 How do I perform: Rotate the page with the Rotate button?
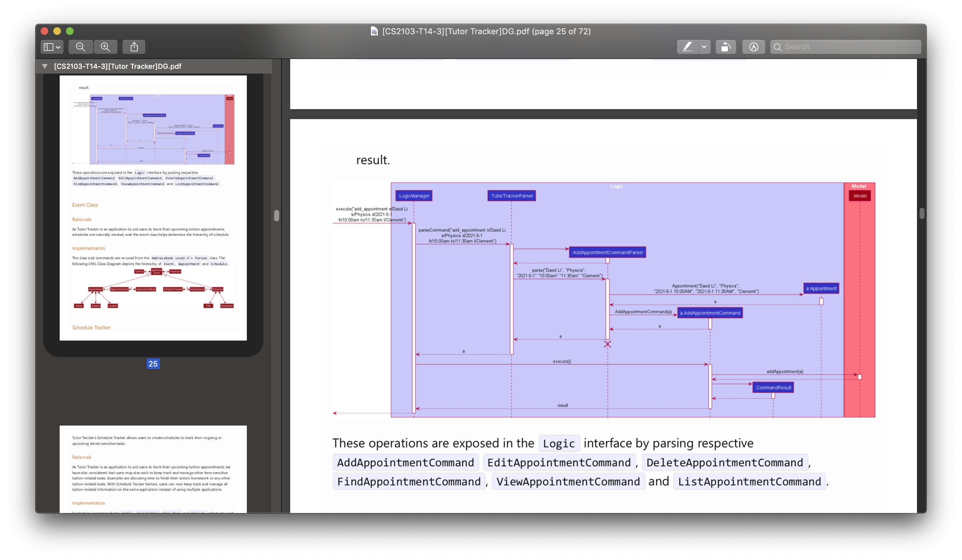725,47
